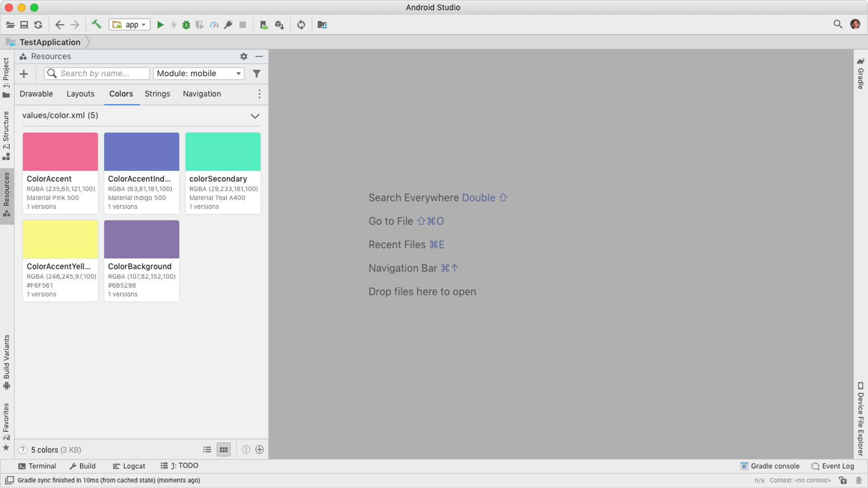Open the Module: mobile dropdown
868x488 pixels.
(x=199, y=74)
